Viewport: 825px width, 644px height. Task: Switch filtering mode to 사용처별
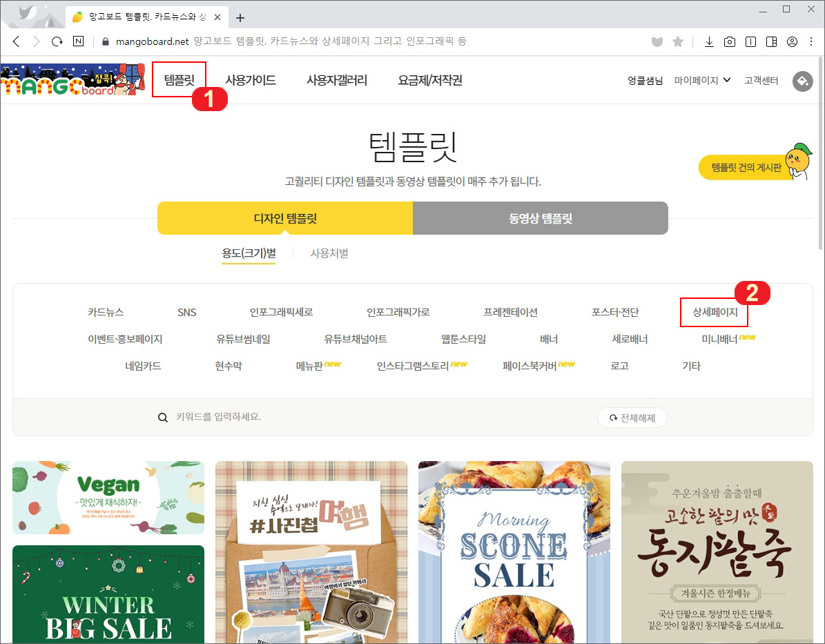tap(330, 253)
